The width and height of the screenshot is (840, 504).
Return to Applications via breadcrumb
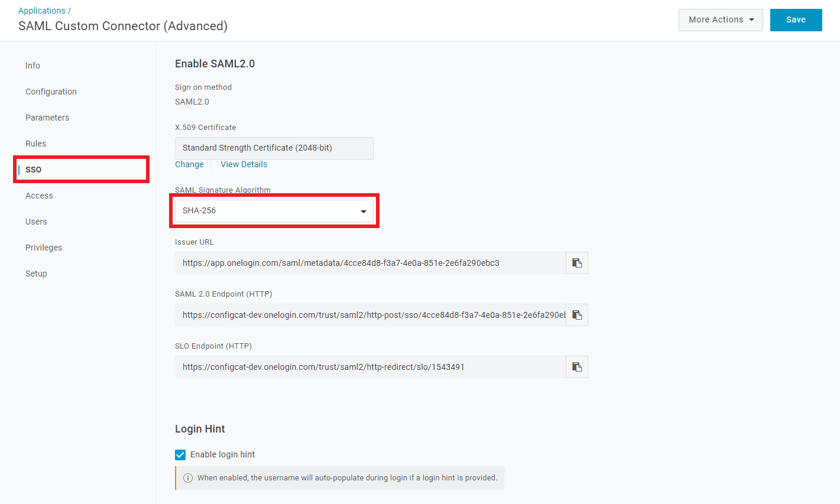[41, 10]
